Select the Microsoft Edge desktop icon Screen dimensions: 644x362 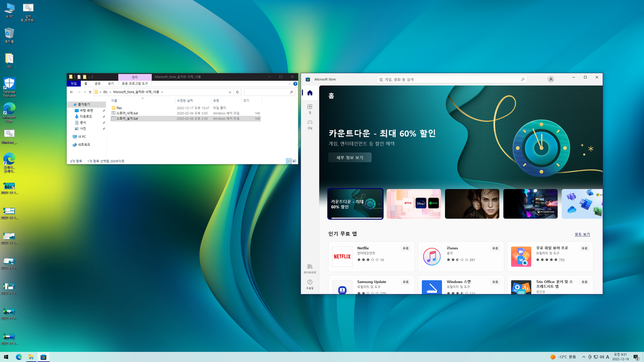(9, 113)
